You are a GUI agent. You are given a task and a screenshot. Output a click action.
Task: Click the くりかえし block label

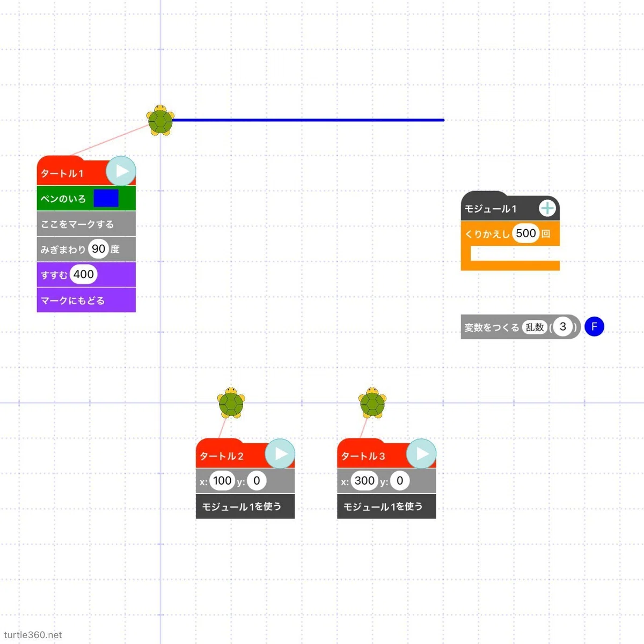[x=487, y=234]
